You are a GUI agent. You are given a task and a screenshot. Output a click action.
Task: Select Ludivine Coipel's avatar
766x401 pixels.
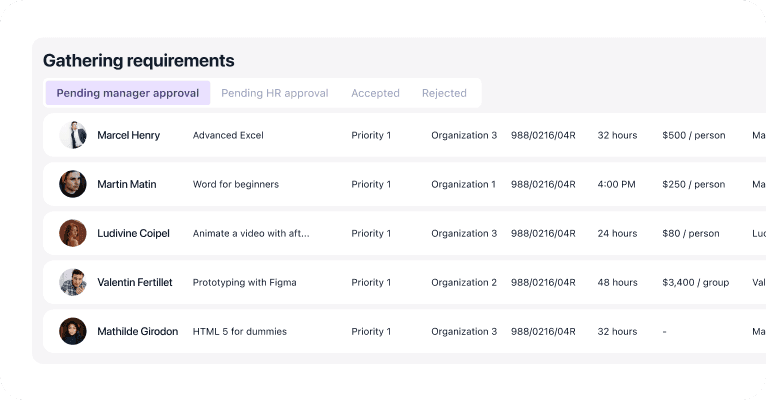[73, 233]
